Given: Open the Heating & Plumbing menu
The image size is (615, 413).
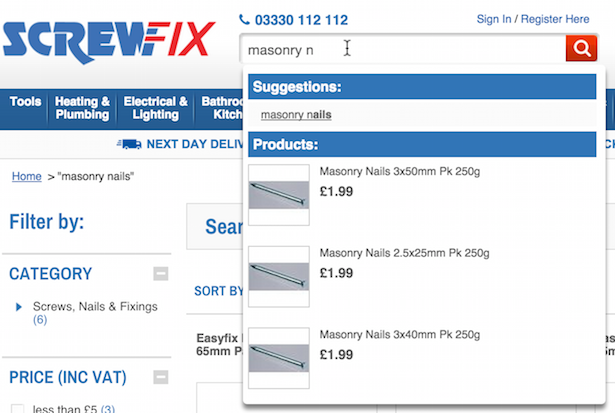Looking at the screenshot, I should point(82,108).
